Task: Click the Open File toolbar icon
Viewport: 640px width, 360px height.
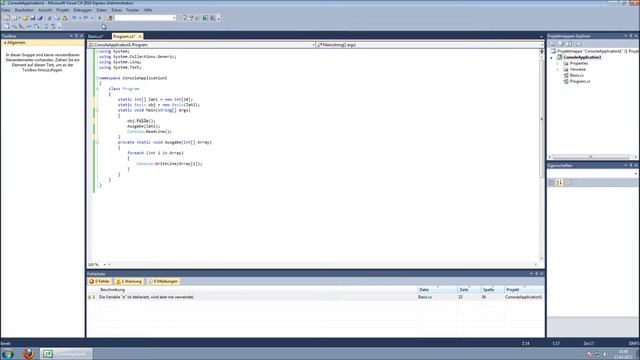Action: coord(25,18)
